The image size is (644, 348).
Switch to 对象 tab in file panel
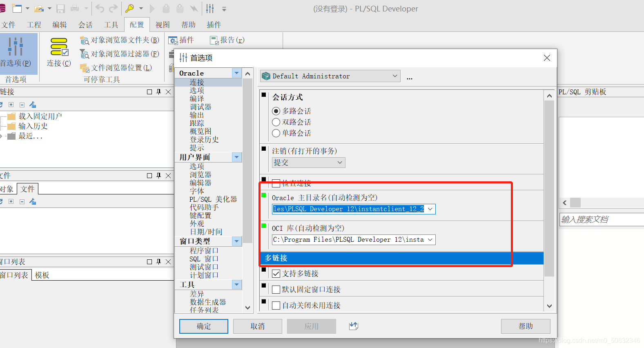tap(7, 189)
